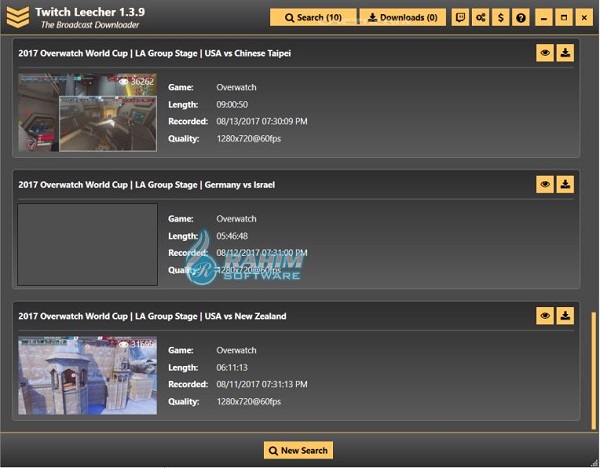Close the Twitch Leecher window
600x468 pixels.
[584, 18]
